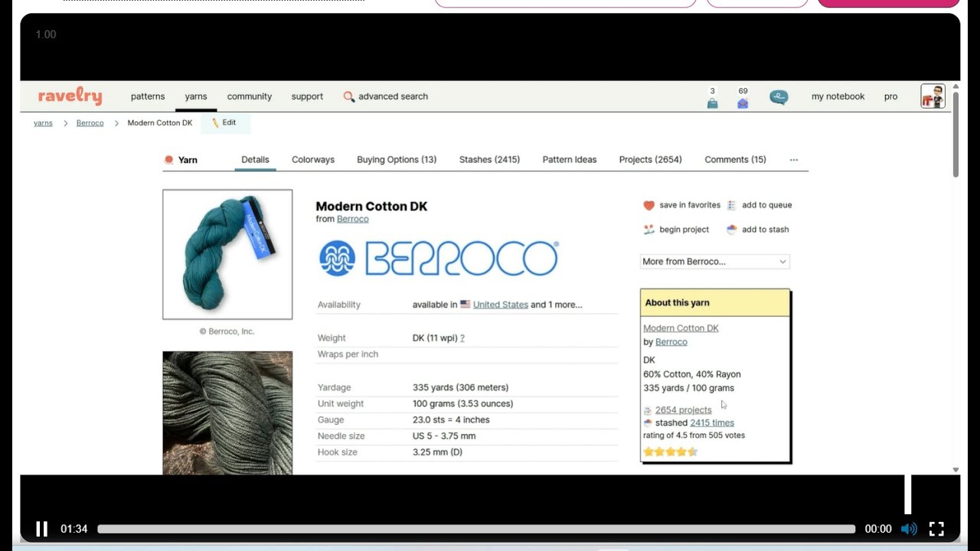
Task: Click the "23.0 sts = 4 inches" gauge value
Action: coord(451,419)
